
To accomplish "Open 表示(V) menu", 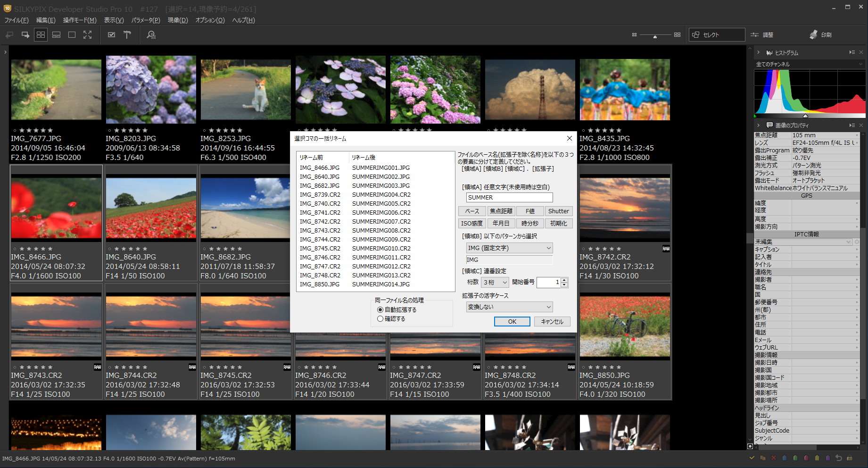I will (114, 20).
